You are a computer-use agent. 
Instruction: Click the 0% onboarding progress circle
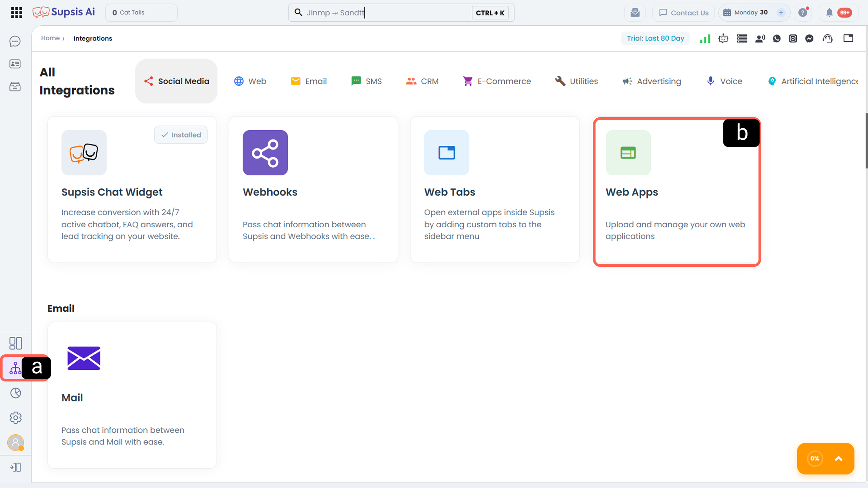tap(815, 458)
